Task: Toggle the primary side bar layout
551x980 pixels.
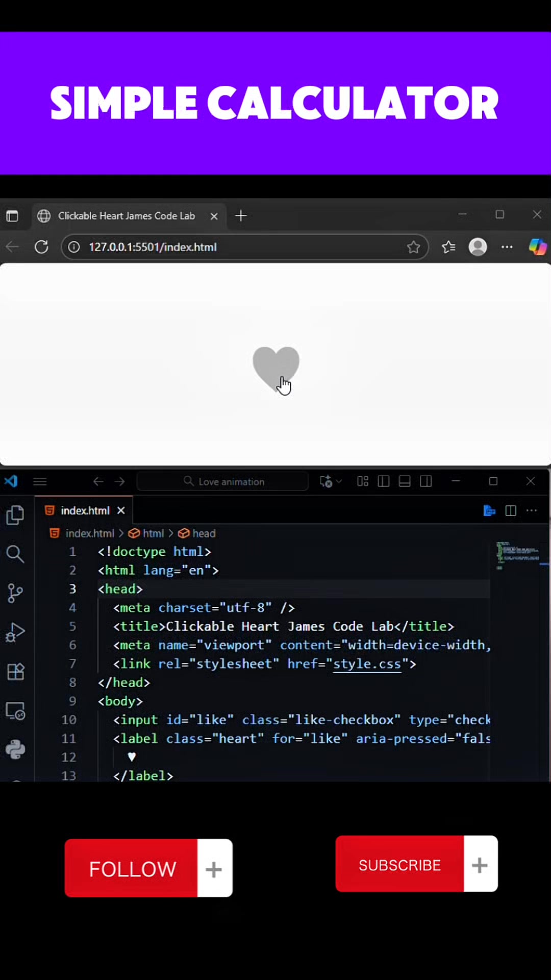Action: [384, 481]
